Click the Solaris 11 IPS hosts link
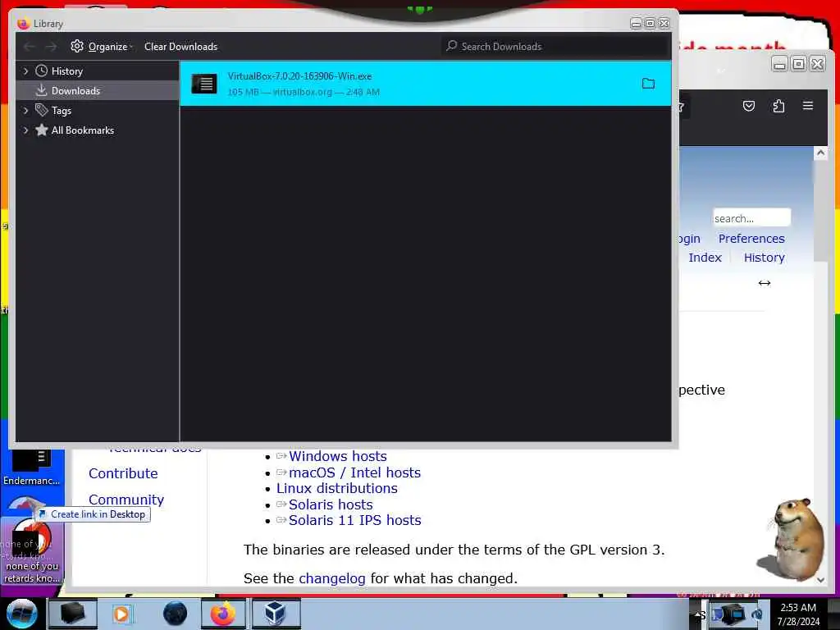840x630 pixels. pyautogui.click(x=354, y=520)
